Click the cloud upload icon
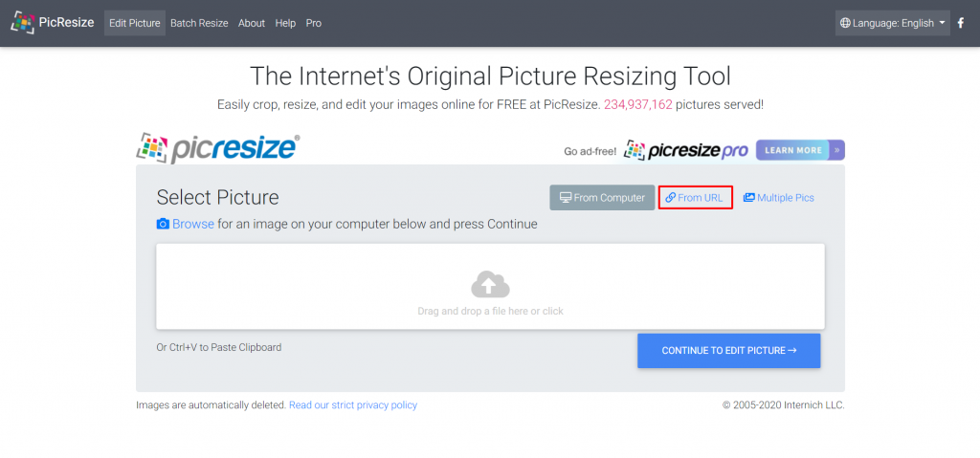The image size is (980, 458). [x=490, y=284]
